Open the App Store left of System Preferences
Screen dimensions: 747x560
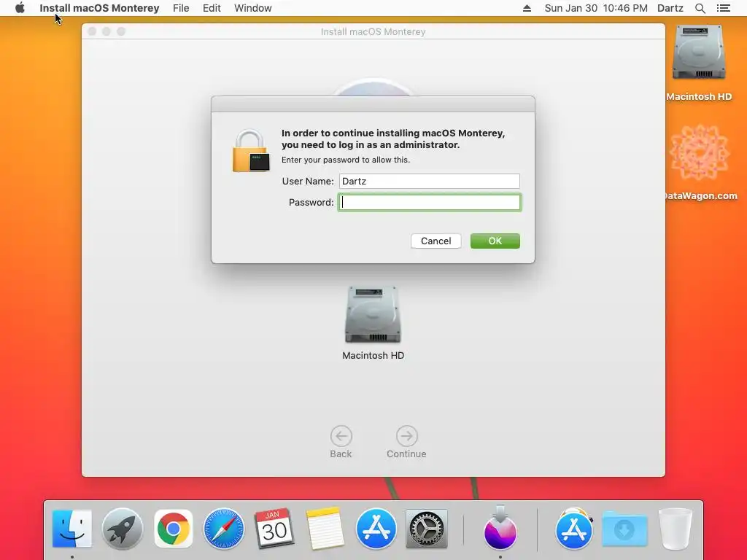point(376,529)
